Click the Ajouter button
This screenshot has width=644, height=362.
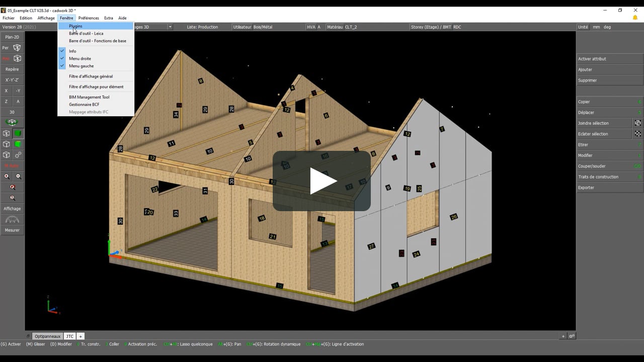pos(610,69)
